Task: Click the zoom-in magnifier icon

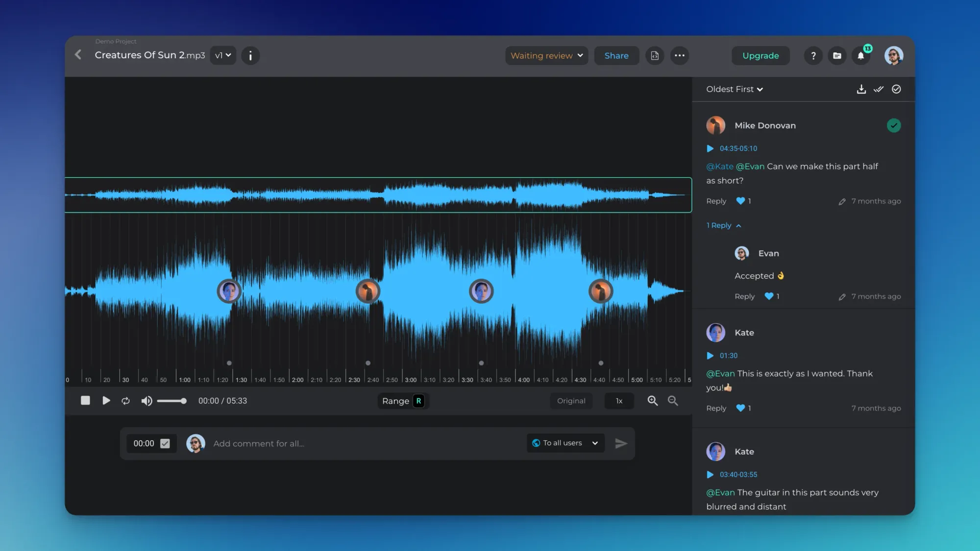Action: click(x=652, y=401)
